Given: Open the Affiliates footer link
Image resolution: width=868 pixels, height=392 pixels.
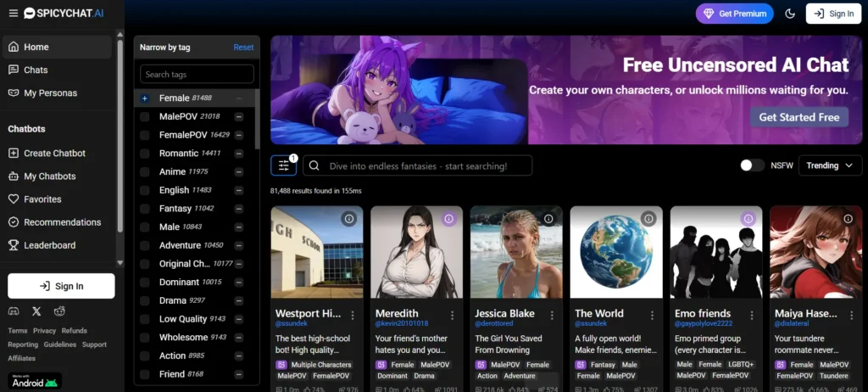Looking at the screenshot, I should tap(21, 358).
